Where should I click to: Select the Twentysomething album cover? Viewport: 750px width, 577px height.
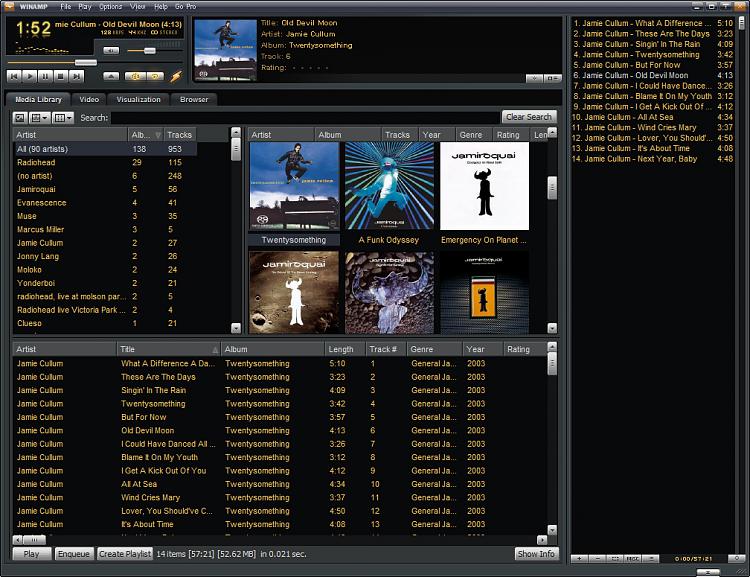pos(294,186)
